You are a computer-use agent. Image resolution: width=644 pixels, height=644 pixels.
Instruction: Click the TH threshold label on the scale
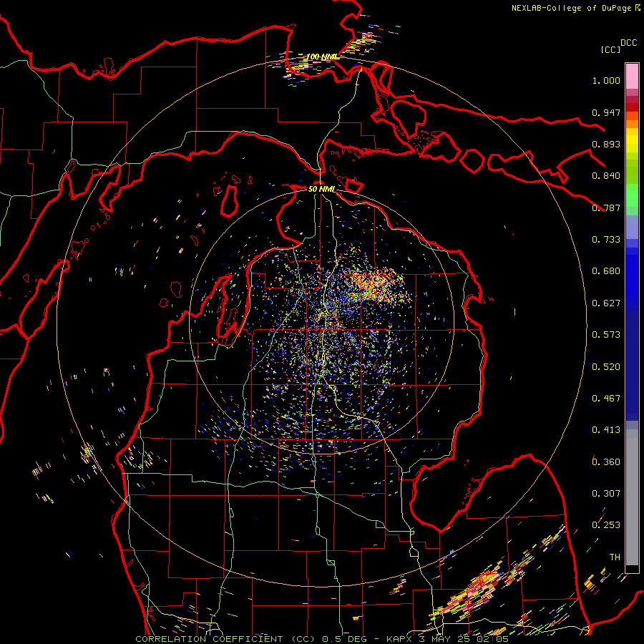coord(615,557)
